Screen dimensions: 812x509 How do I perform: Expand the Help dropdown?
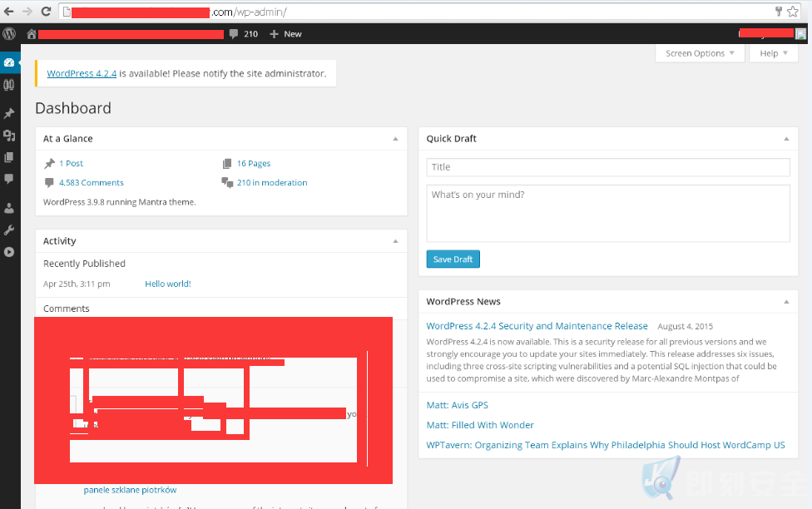tap(774, 53)
